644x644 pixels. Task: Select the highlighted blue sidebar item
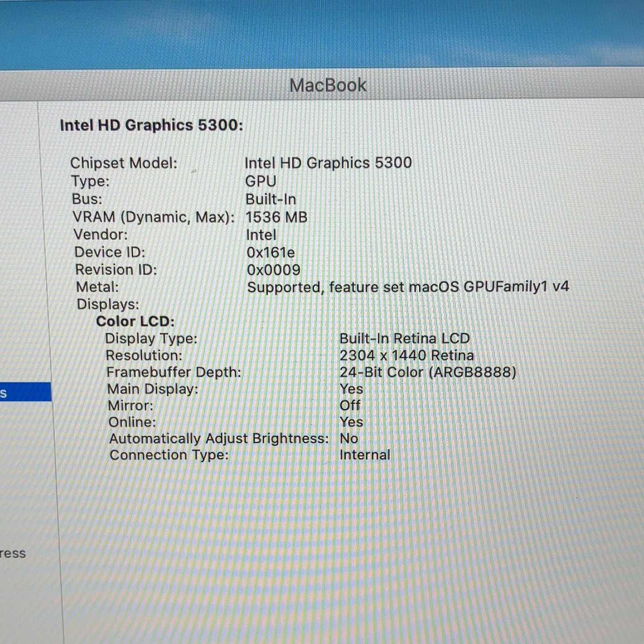tap(25, 392)
